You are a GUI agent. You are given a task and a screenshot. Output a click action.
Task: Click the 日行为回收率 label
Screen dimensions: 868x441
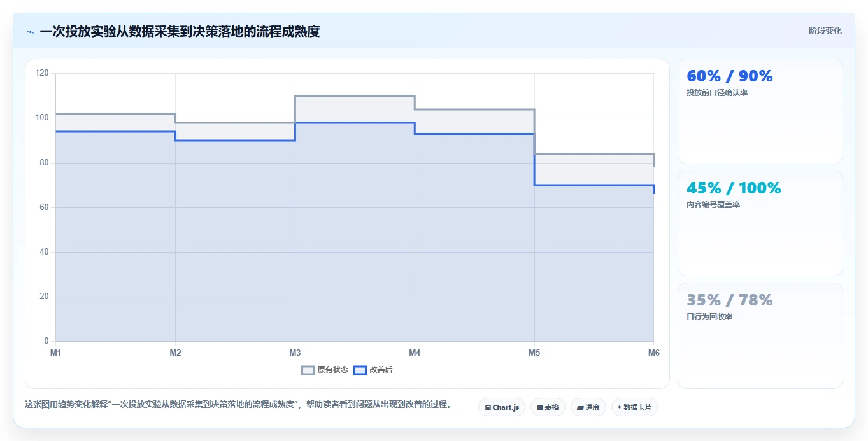point(709,317)
